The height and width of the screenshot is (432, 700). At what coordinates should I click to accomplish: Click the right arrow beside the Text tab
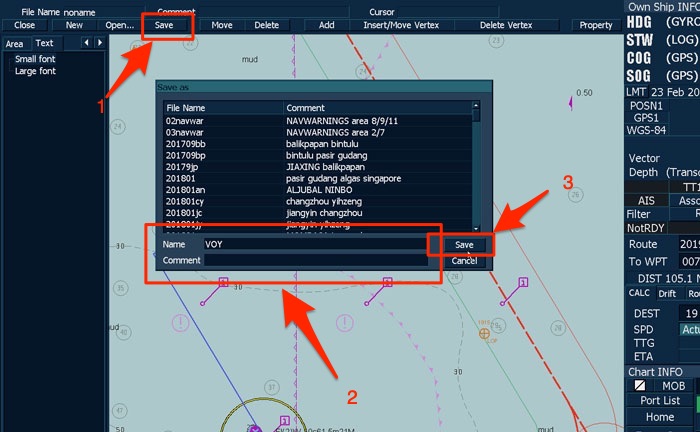tap(99, 43)
